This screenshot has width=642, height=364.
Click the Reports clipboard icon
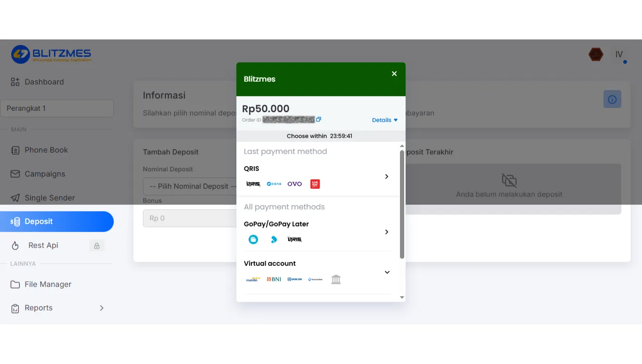coord(15,308)
